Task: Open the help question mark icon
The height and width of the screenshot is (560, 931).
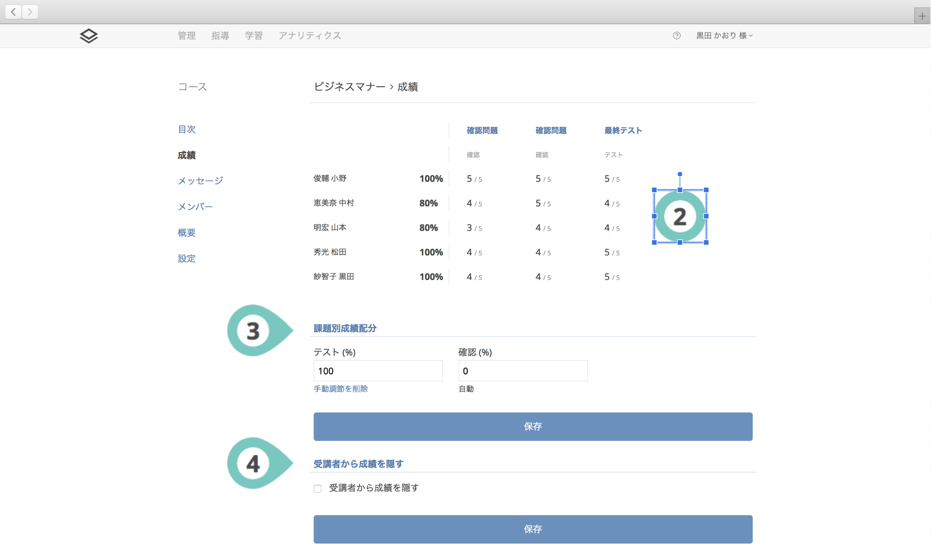Action: (677, 36)
